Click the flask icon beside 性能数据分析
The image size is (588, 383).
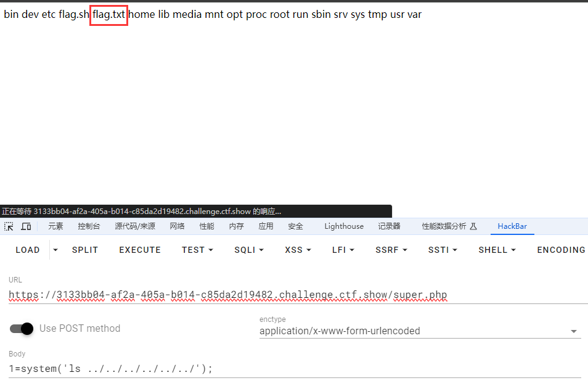pos(473,226)
